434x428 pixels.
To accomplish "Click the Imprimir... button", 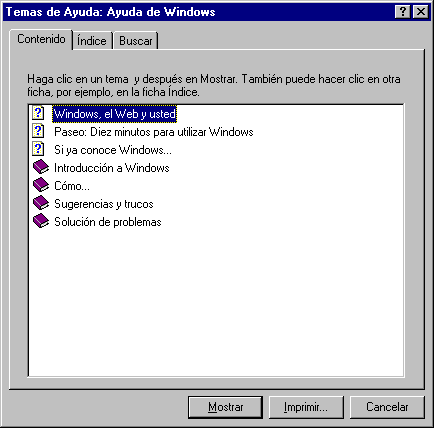I will pos(306,407).
